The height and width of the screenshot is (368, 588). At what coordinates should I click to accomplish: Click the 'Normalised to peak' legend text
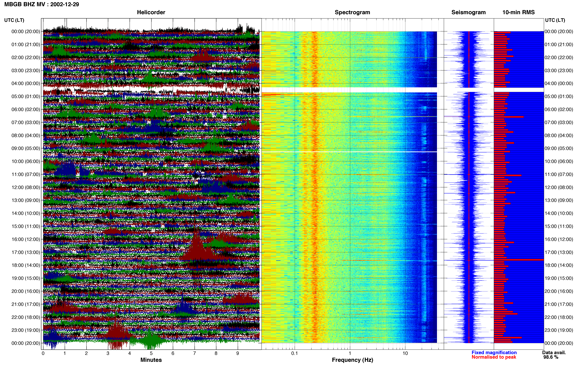494,357
